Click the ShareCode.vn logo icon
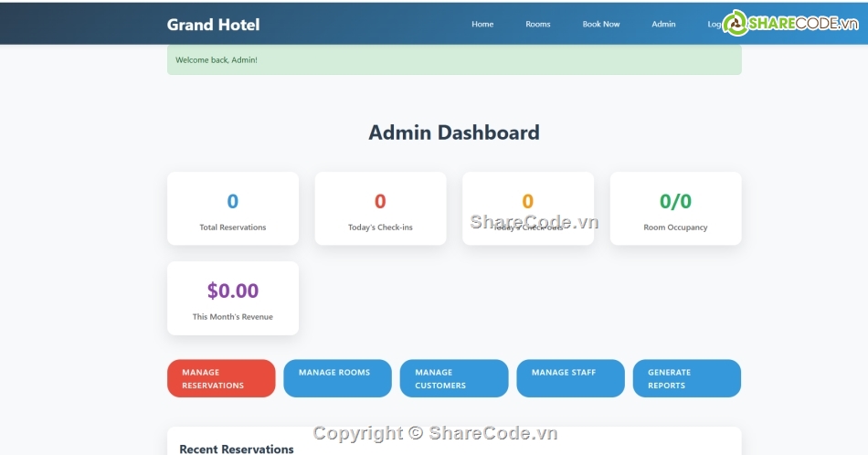Screen dimensions: 868x455 736,24
